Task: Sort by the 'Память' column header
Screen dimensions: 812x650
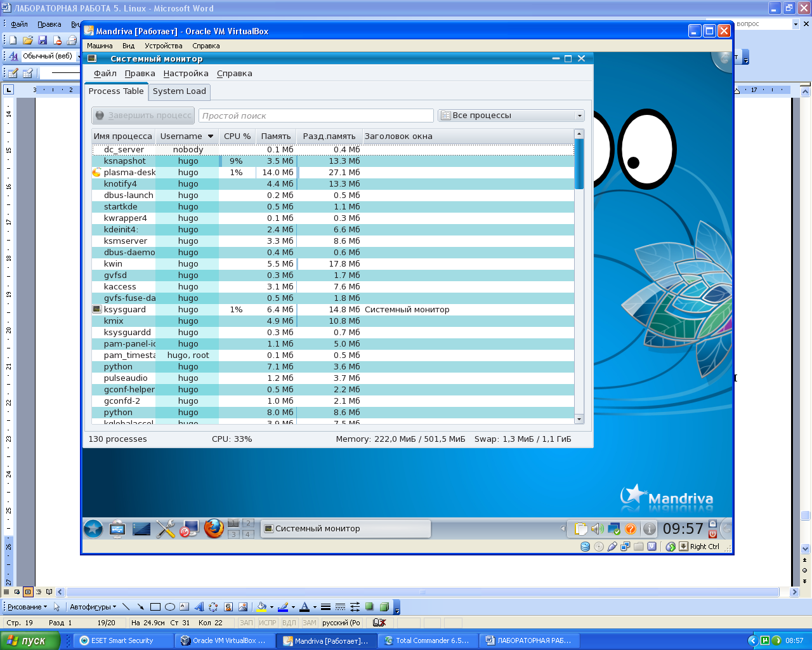Action: (276, 136)
